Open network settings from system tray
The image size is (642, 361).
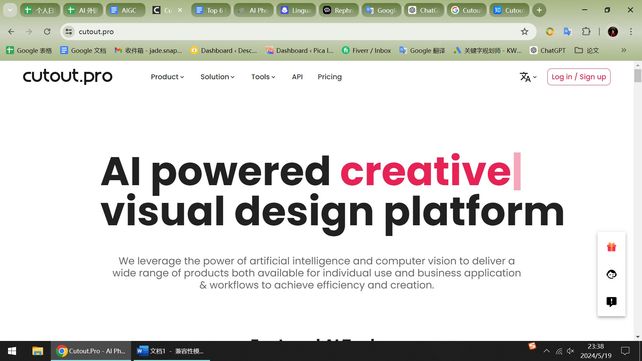[x=559, y=351]
